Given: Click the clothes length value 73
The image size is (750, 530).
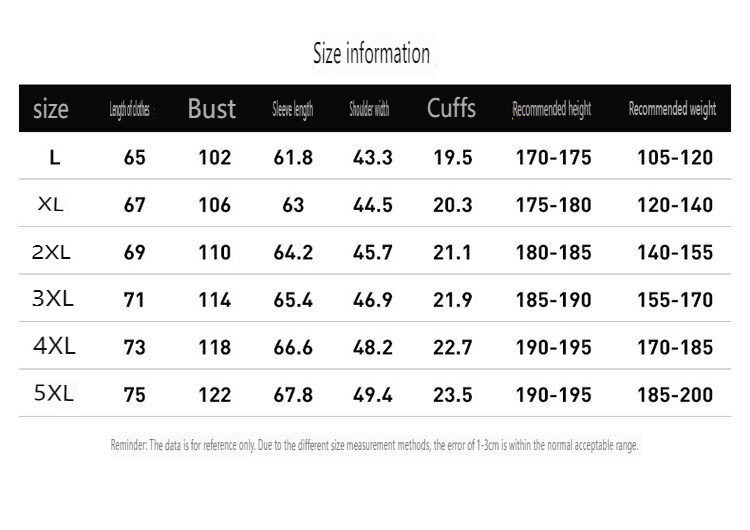Looking at the screenshot, I should click(135, 347).
